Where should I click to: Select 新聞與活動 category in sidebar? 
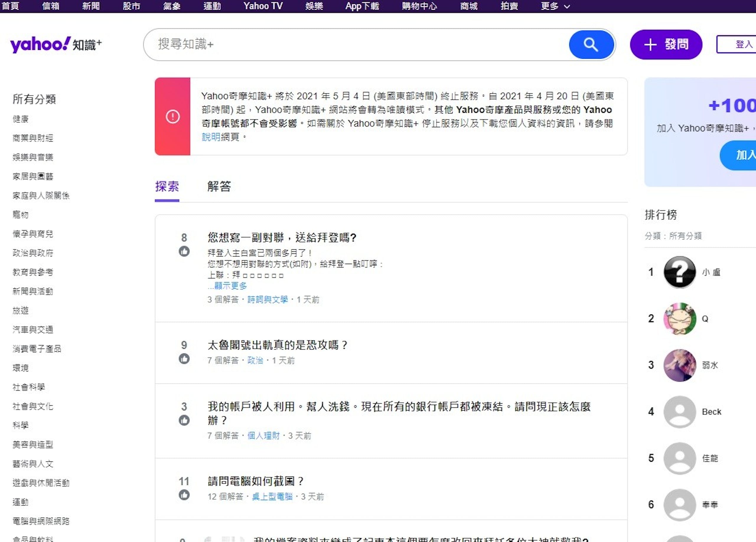click(x=33, y=291)
